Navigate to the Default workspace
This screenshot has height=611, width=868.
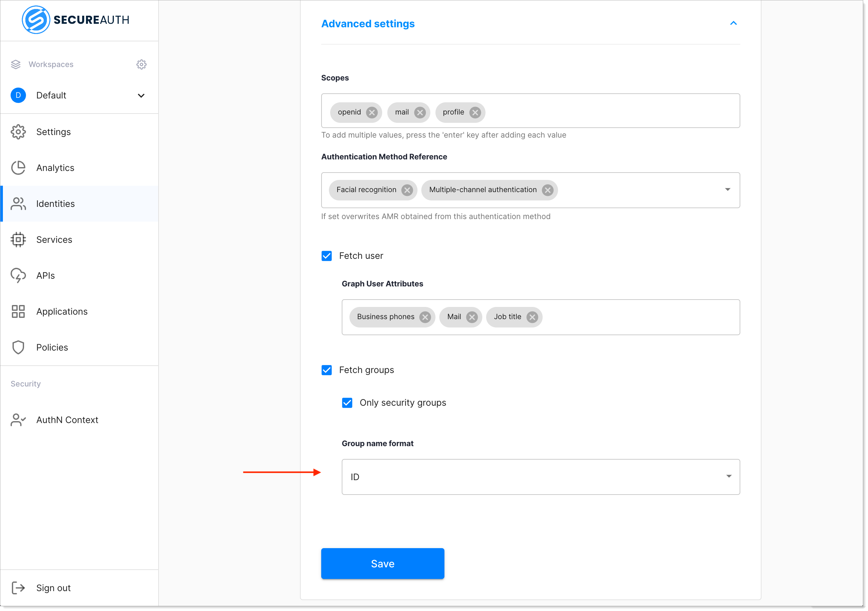click(79, 95)
